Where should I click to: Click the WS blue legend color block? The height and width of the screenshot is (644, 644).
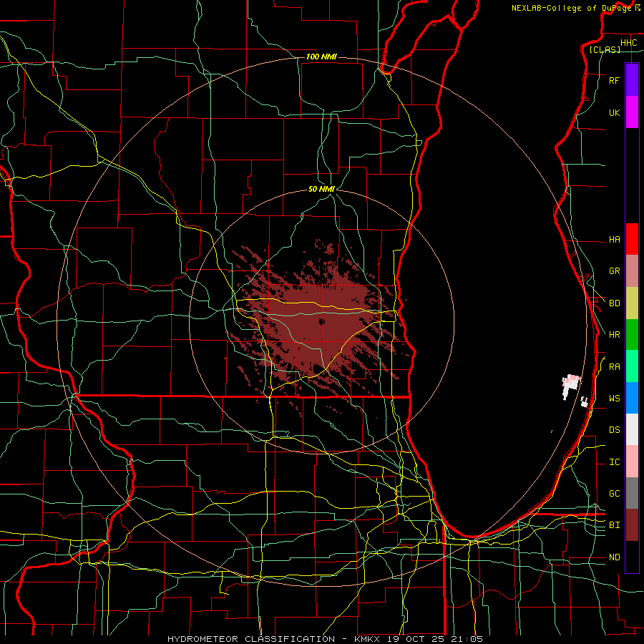(632, 398)
